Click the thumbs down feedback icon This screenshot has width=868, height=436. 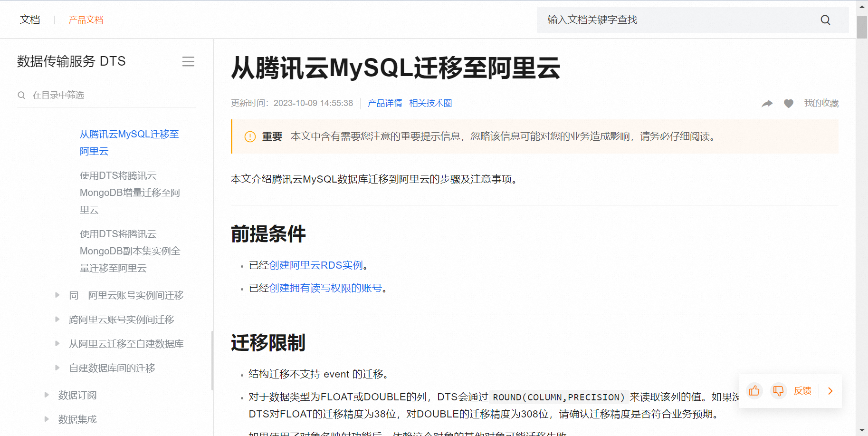(778, 391)
